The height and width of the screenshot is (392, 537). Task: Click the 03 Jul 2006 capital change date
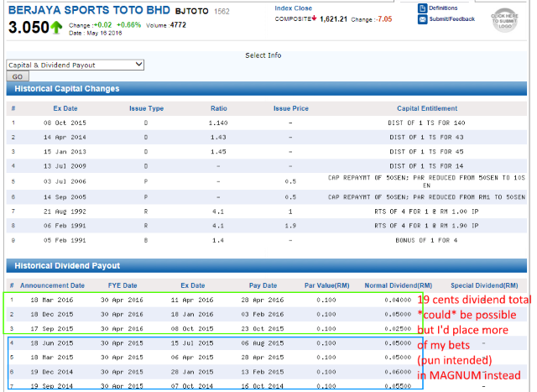click(x=65, y=181)
